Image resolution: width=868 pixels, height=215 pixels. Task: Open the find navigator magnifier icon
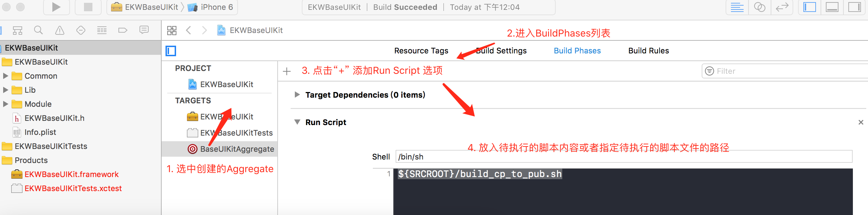38,31
